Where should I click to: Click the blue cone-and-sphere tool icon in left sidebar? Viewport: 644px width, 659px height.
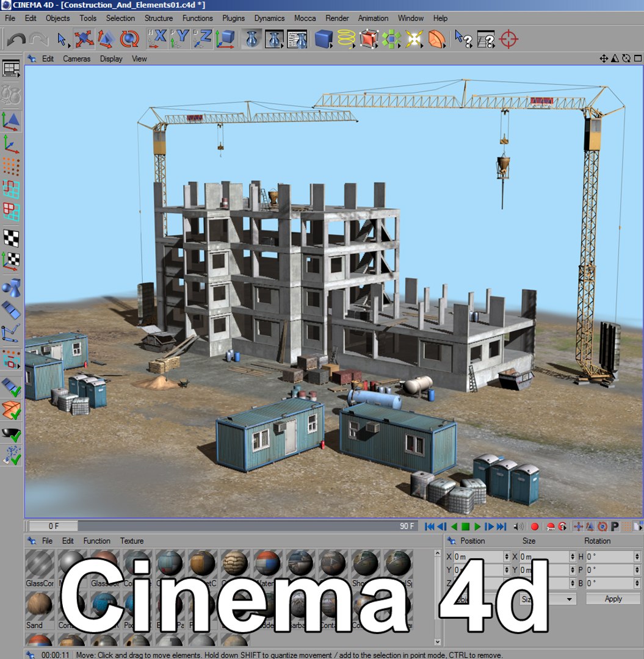11,288
